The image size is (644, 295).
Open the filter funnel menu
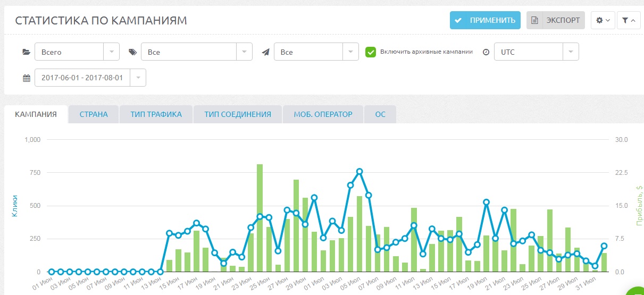628,20
